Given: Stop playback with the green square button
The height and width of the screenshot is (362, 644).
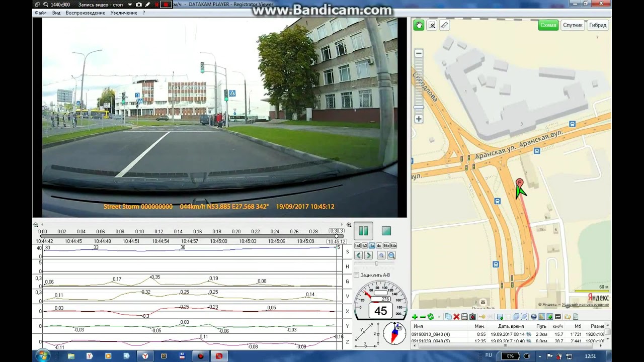Looking at the screenshot, I should tap(386, 231).
